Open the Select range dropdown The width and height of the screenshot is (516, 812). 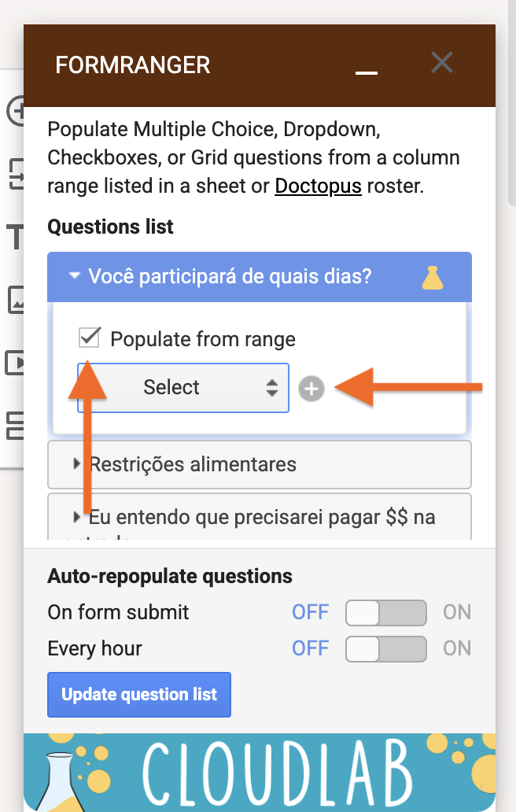[x=183, y=388]
